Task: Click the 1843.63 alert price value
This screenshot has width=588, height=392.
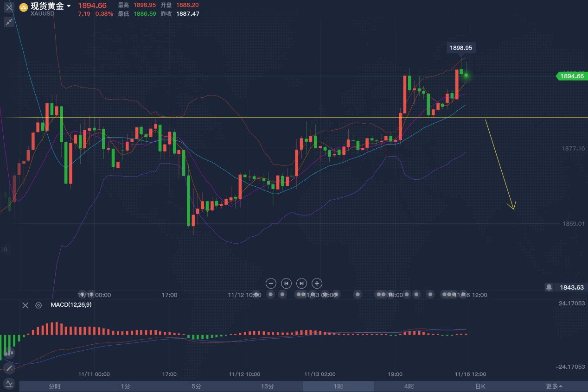Action: point(571,287)
